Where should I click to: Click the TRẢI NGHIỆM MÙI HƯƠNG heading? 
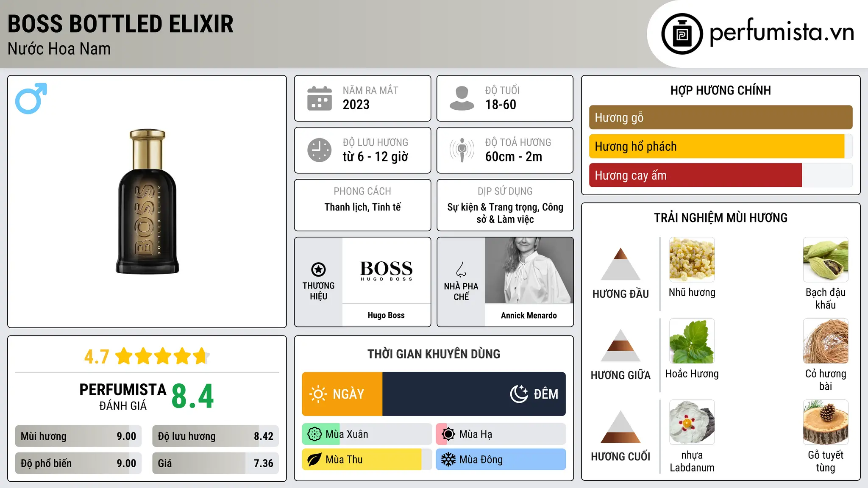click(721, 218)
